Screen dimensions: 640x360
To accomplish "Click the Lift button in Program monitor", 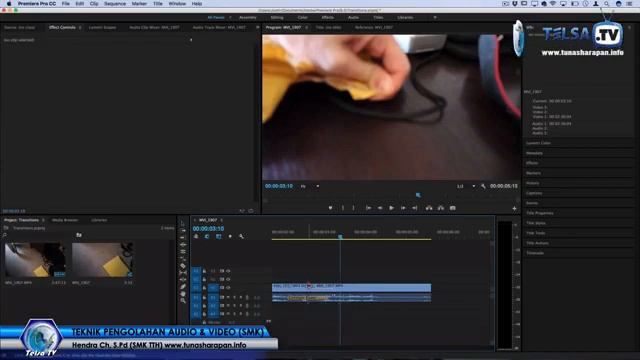I will [x=429, y=208].
